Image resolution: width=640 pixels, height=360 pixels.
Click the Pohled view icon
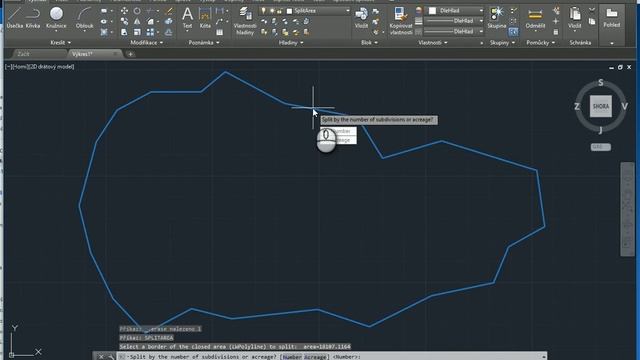(611, 18)
